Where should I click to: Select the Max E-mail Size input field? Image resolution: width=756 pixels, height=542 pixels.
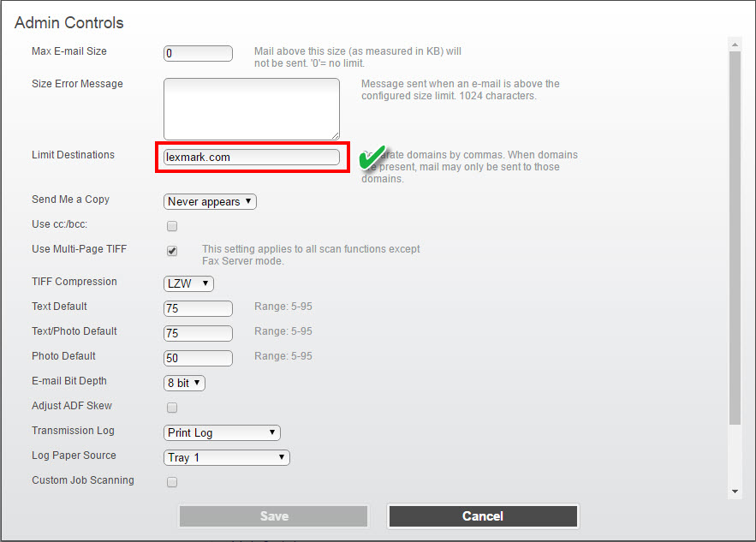(x=198, y=52)
